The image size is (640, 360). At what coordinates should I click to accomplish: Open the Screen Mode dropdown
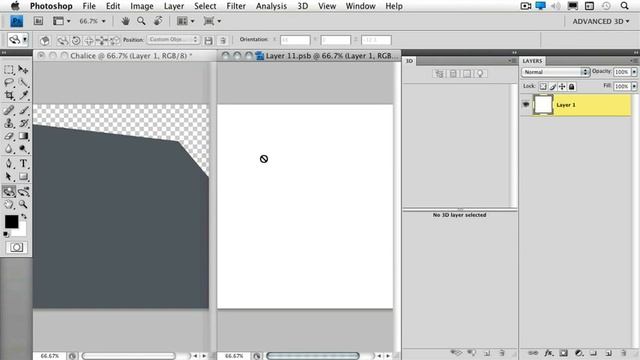[212, 21]
